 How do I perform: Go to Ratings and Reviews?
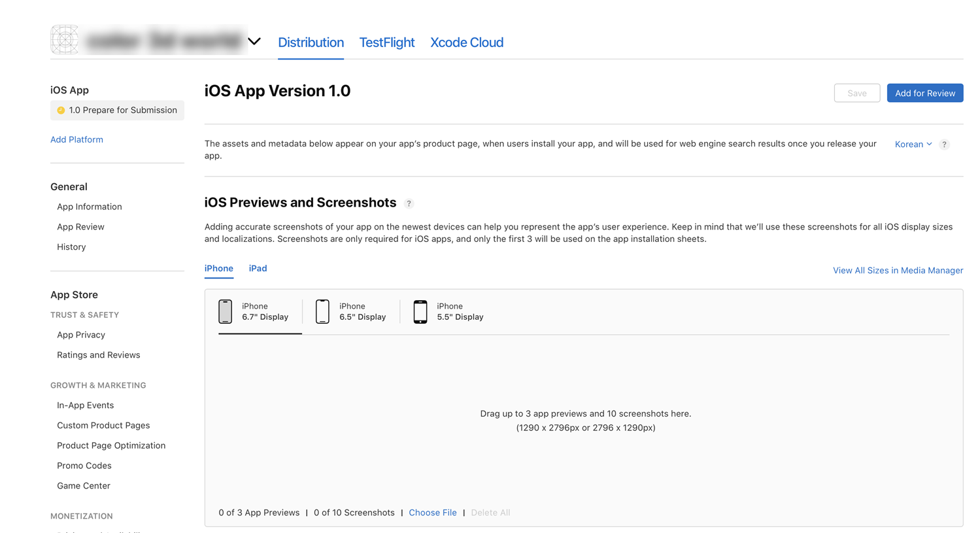point(99,355)
